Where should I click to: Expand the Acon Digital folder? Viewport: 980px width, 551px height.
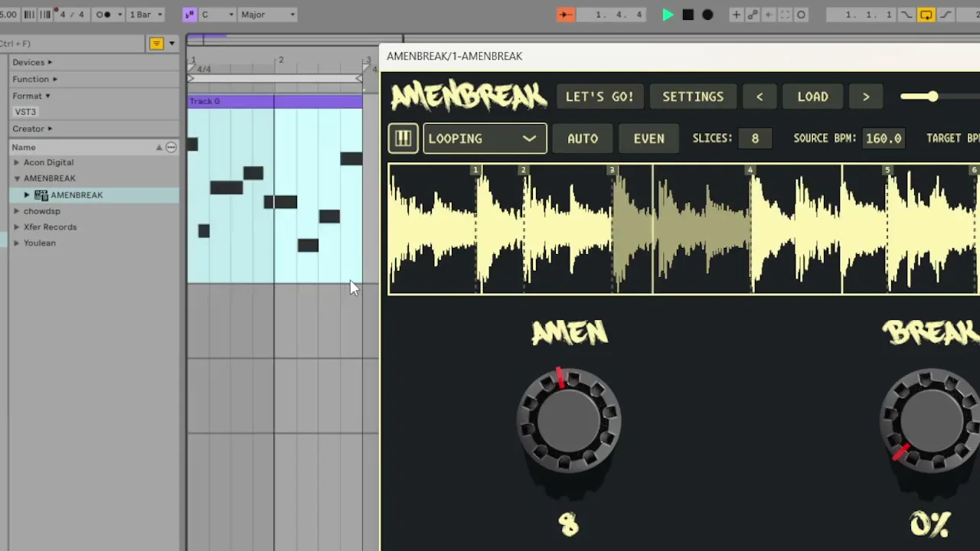[16, 162]
